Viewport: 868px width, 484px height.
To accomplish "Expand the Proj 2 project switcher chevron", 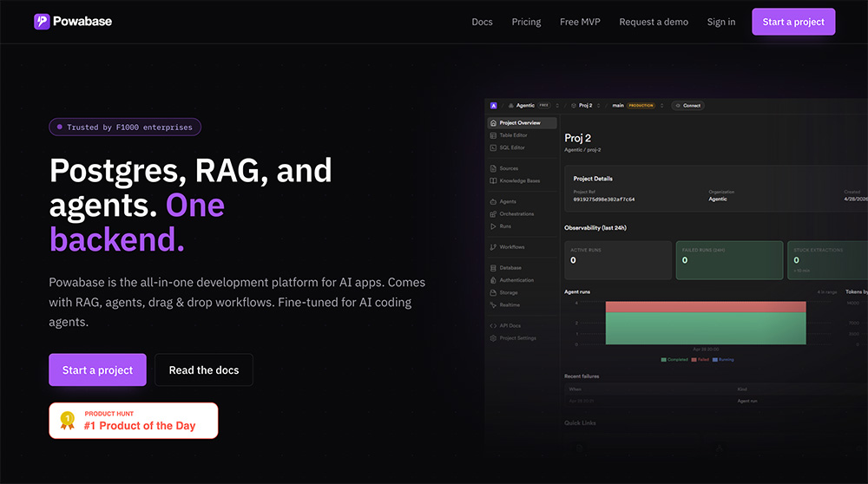I will pyautogui.click(x=598, y=106).
